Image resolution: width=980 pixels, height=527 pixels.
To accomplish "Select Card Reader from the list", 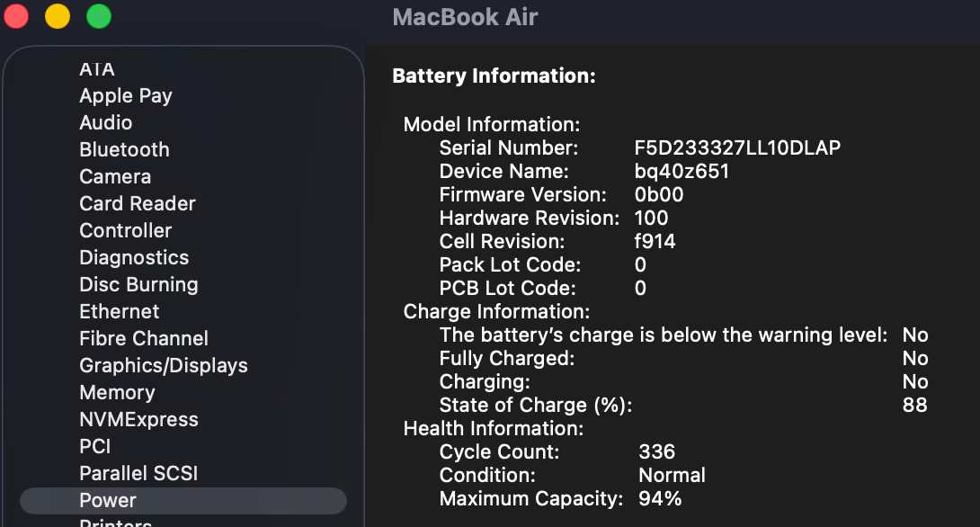I will click(137, 203).
